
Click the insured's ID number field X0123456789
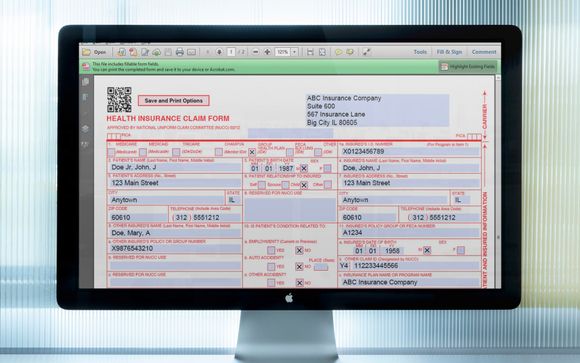point(410,151)
